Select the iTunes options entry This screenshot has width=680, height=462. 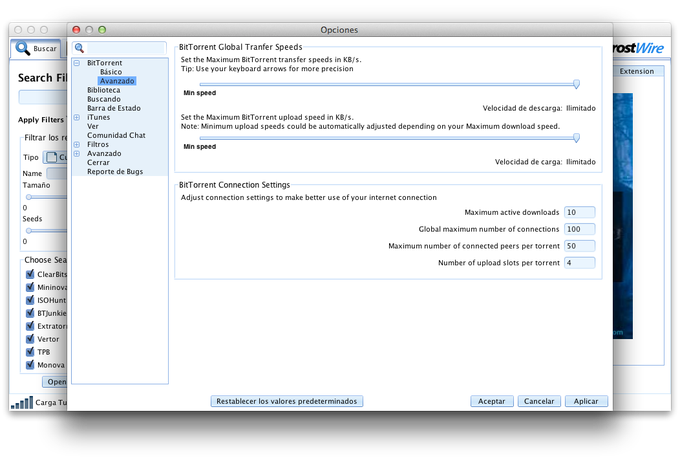tap(98, 117)
